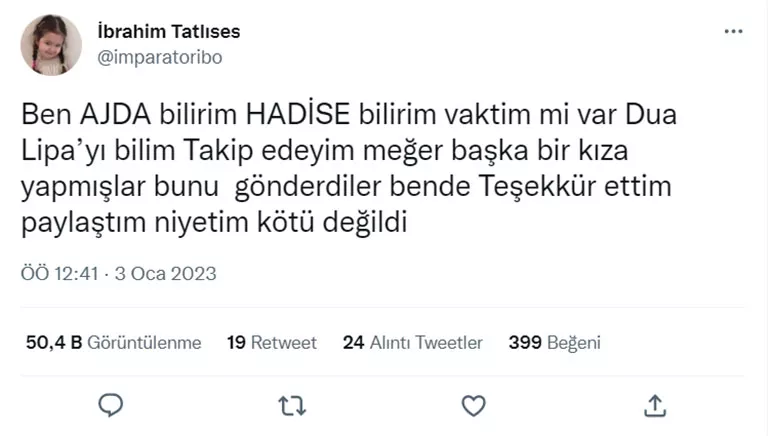Click "Dua" at the end of the first tweet line
Image resolution: width=770 pixels, height=436 pixels.
tap(654, 115)
